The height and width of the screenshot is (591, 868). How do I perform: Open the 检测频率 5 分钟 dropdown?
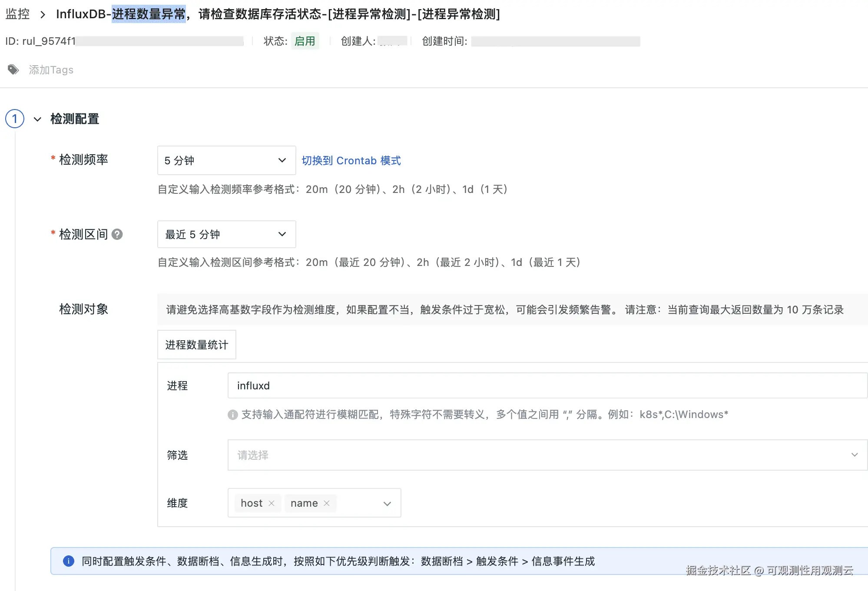226,160
